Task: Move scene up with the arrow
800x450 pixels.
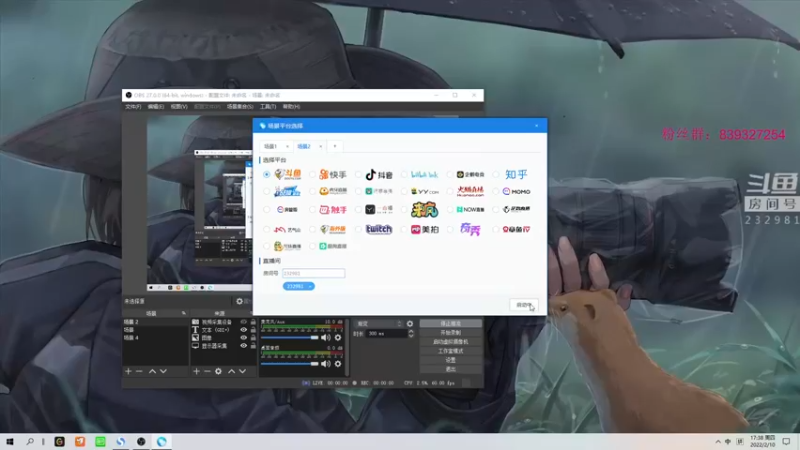Action: 152,371
